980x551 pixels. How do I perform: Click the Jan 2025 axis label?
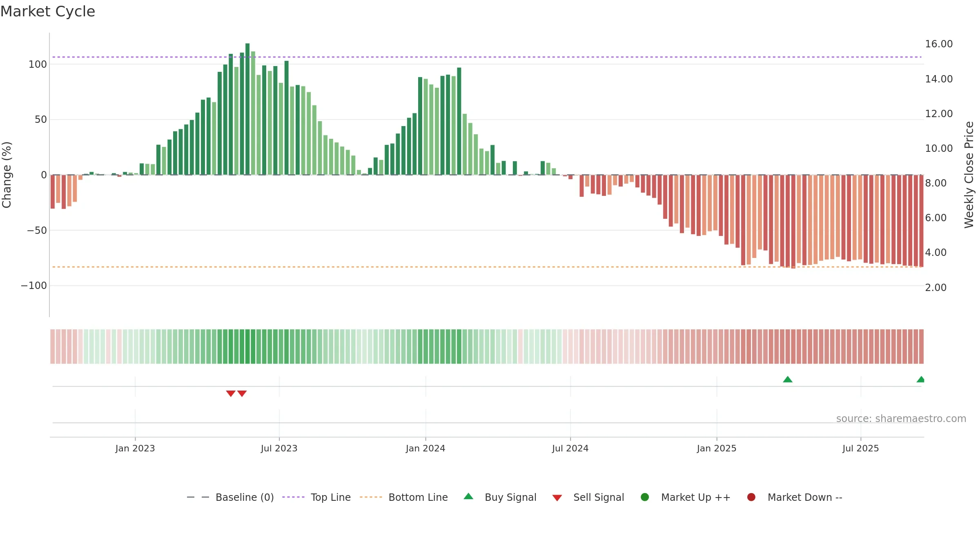pos(717,449)
